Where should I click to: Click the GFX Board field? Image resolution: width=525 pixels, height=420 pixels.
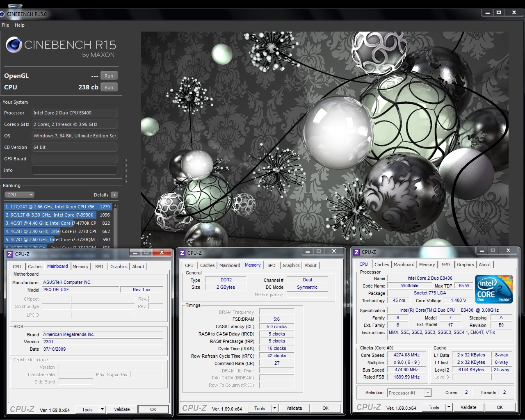click(75, 159)
